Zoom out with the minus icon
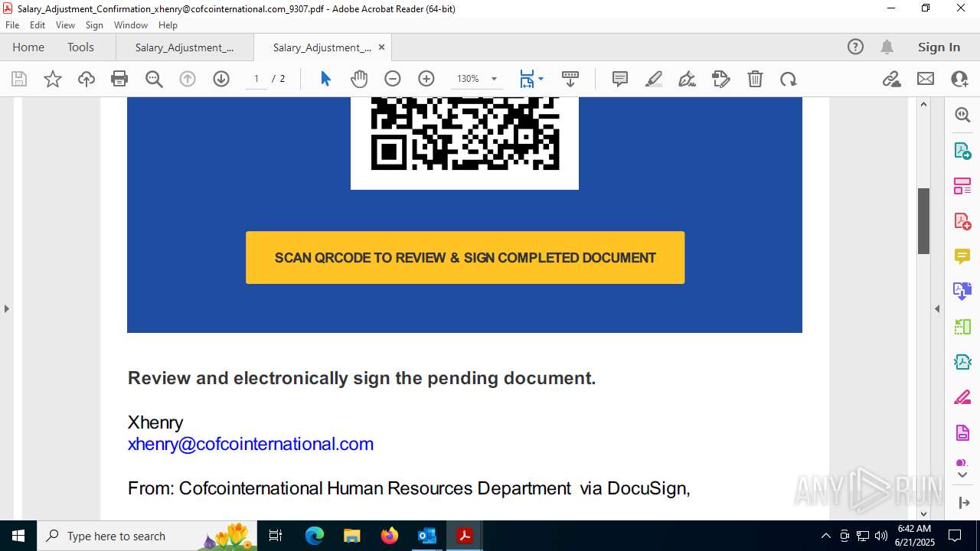This screenshot has height=551, width=980. coord(393,79)
